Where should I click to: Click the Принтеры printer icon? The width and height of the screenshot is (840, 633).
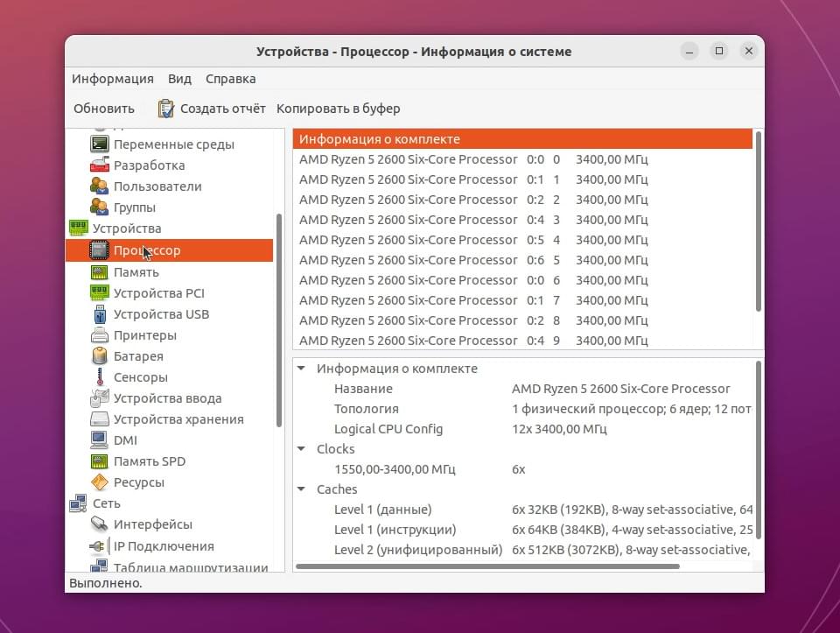click(x=100, y=335)
